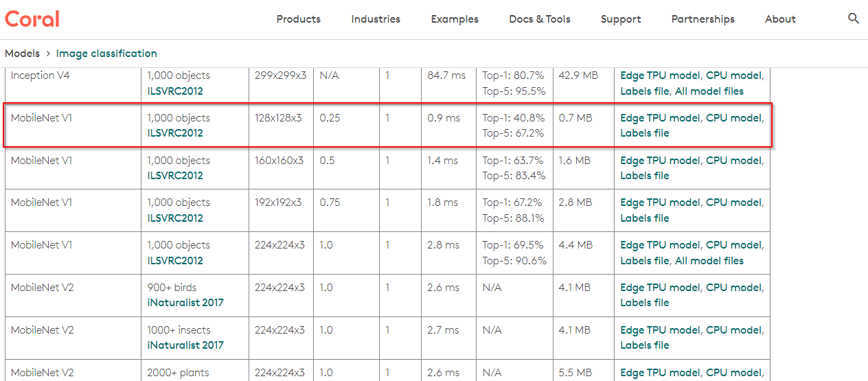Viewport: 868px width, 381px height.
Task: Download Edge TPU model for Inception V4
Action: pos(661,76)
